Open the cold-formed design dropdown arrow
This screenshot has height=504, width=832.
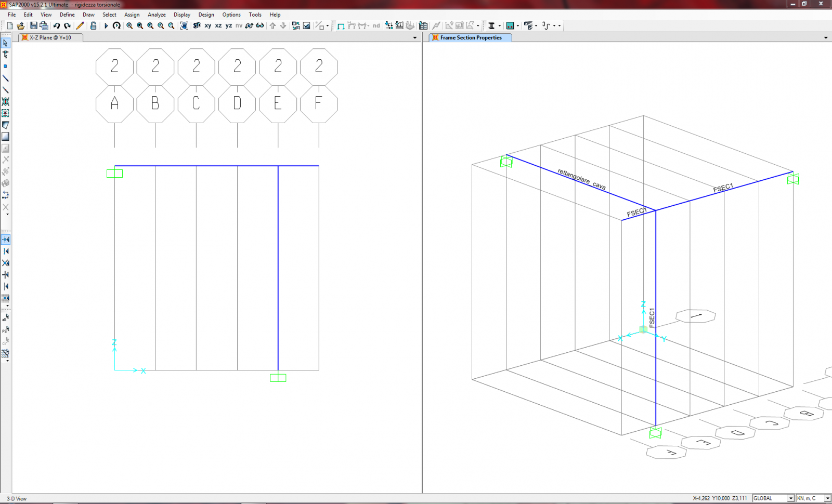tap(554, 25)
